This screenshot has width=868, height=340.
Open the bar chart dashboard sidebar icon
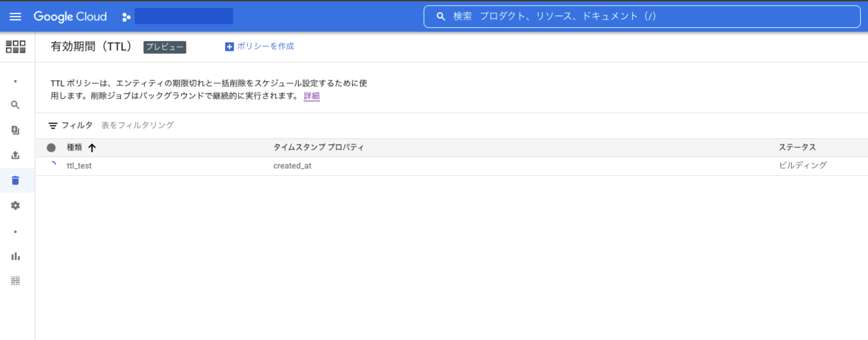[15, 257]
